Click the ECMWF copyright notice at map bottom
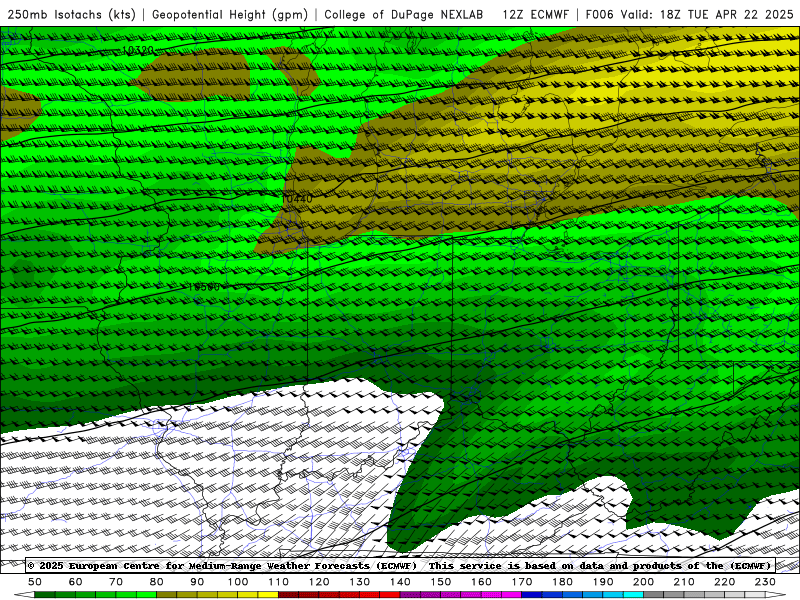Image resolution: width=800 pixels, height=600 pixels. coord(400,565)
